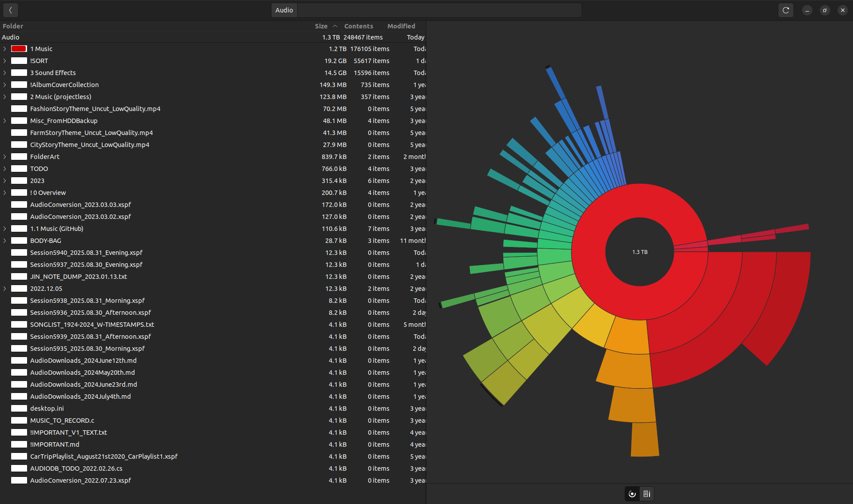Switch to rings chart view

(632, 494)
